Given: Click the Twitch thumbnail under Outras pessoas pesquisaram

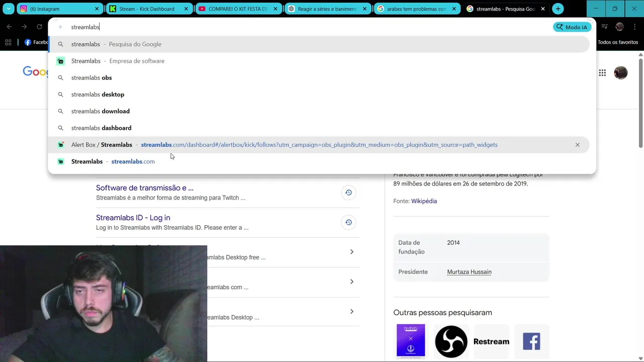Looking at the screenshot, I should tap(411, 340).
